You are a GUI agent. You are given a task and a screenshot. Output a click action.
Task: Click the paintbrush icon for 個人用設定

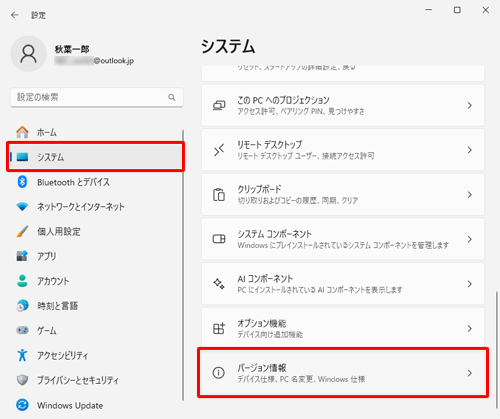coord(22,231)
